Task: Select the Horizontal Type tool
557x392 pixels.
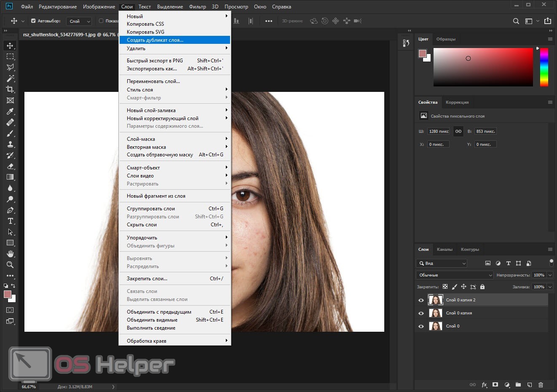Action: tap(10, 221)
